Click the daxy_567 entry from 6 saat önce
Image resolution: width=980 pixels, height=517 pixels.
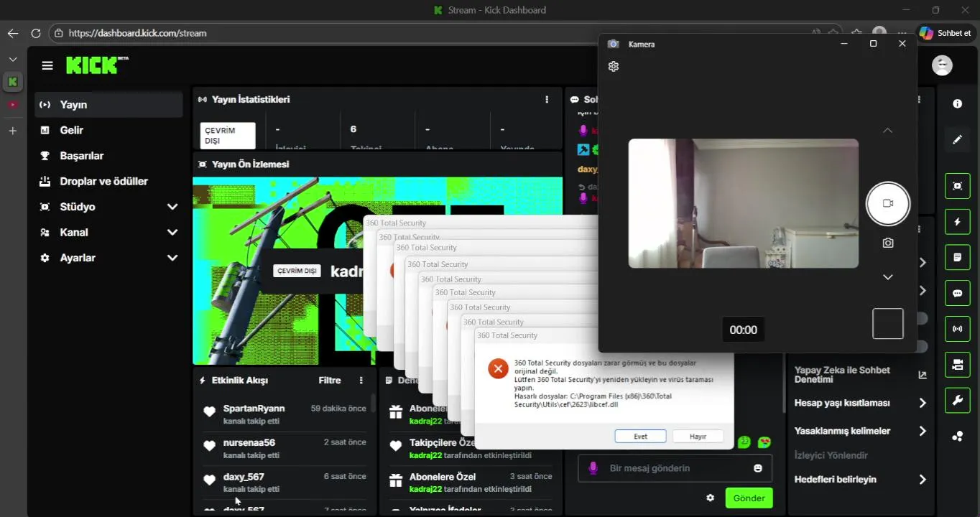pos(285,482)
